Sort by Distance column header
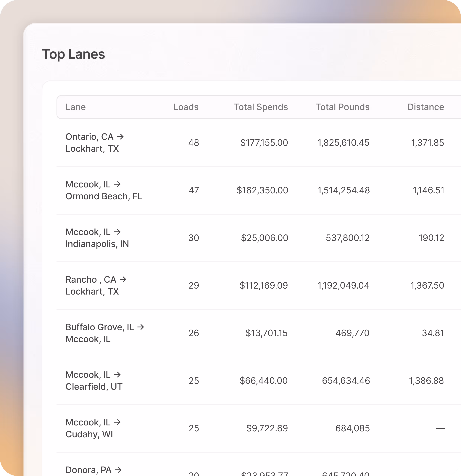Viewport: 461px width, 476px height. [x=425, y=107]
